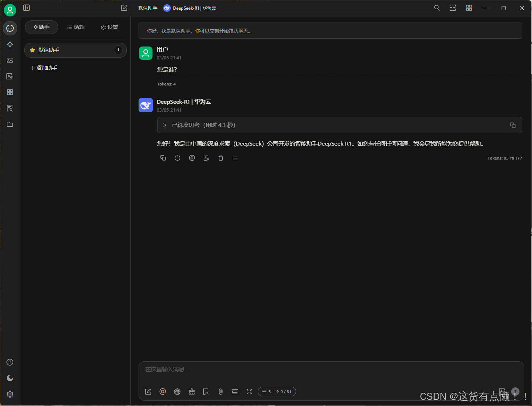Toggle dark/light theme moon icon

click(x=10, y=378)
